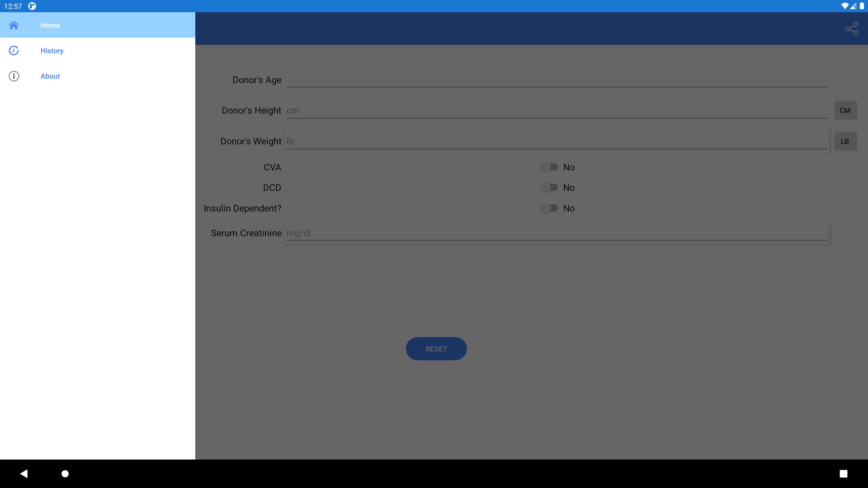Press the RESET button
The image size is (868, 488).
coord(436,349)
